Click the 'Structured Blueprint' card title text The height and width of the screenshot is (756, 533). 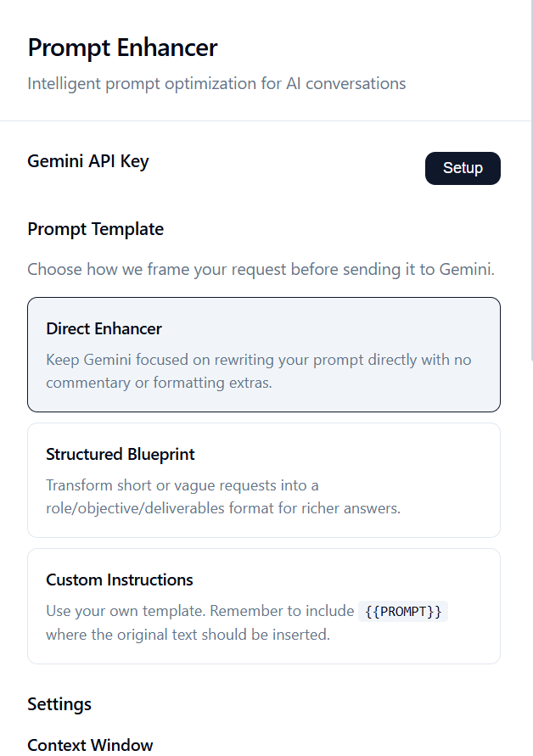click(x=121, y=454)
